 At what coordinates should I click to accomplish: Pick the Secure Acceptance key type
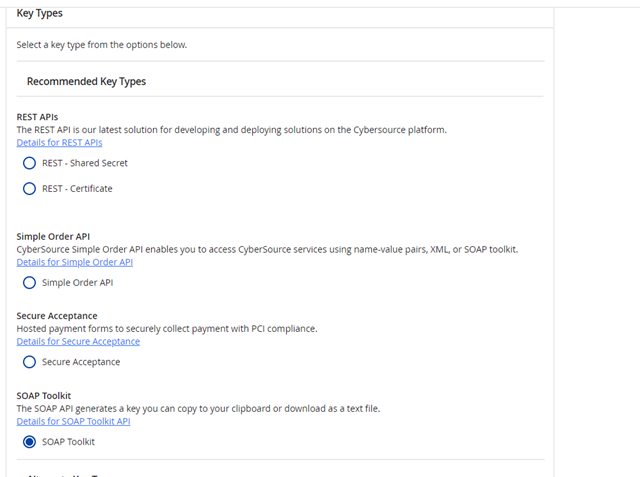(x=30, y=362)
